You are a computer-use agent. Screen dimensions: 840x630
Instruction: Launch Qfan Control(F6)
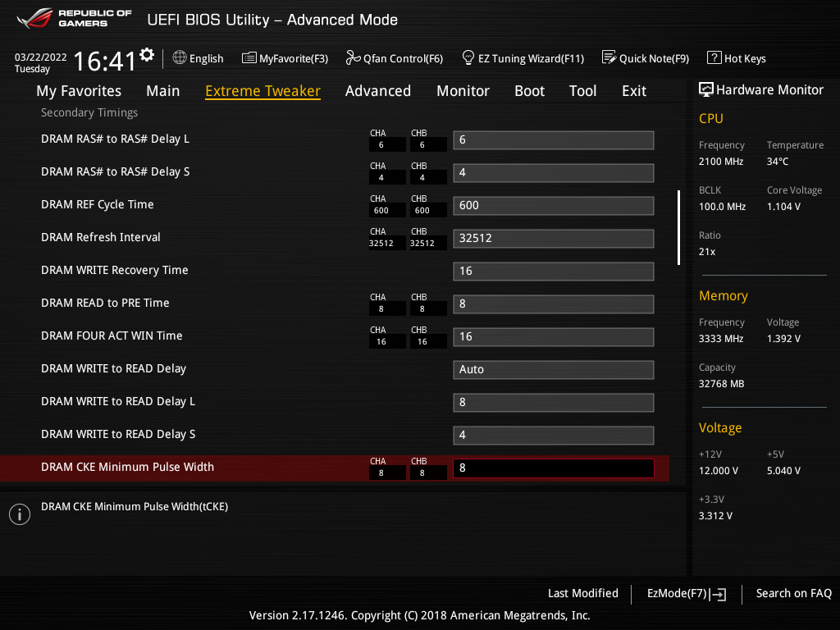pos(395,58)
